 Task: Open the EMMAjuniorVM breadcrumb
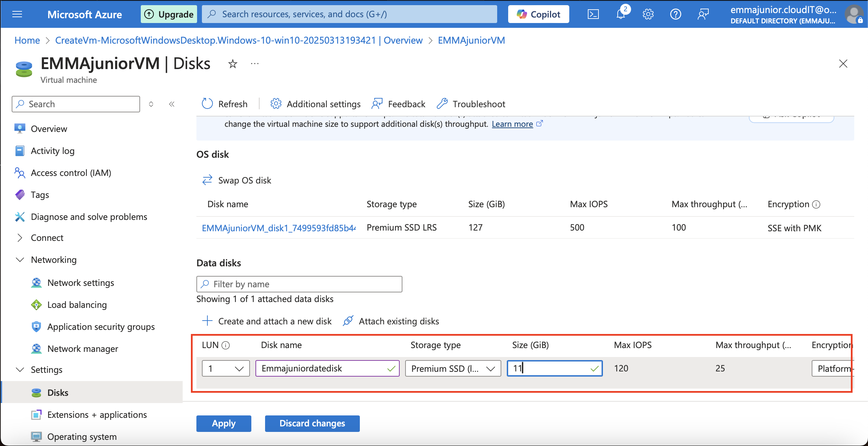pyautogui.click(x=471, y=40)
